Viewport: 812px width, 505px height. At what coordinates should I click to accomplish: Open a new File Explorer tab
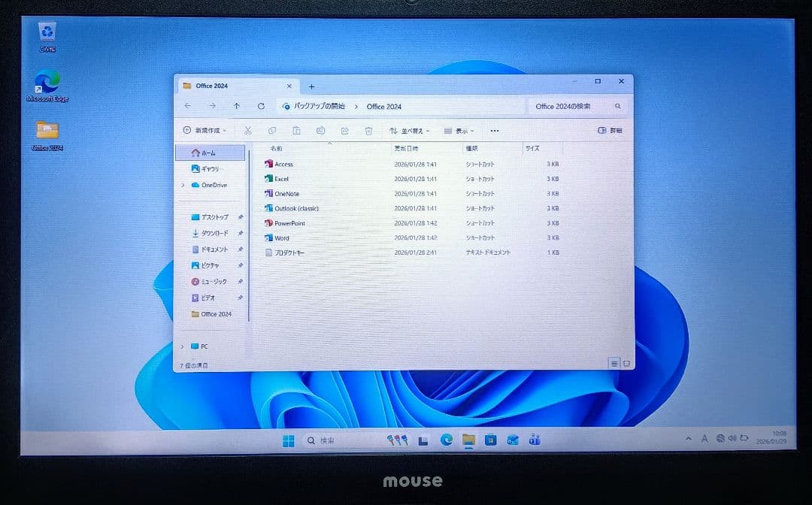tap(311, 85)
